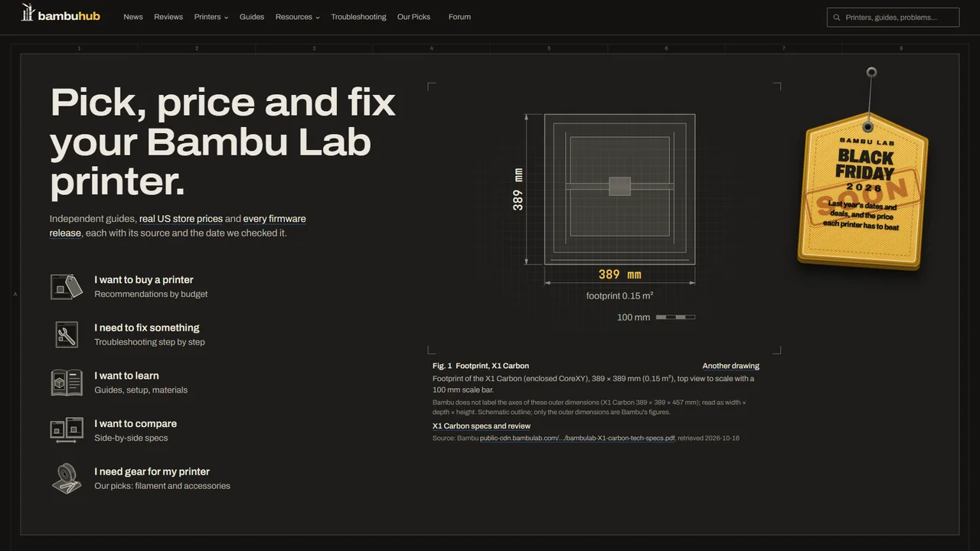Click the price-tag icon beside buy a printer
This screenshot has width=980, height=551.
pos(67,287)
